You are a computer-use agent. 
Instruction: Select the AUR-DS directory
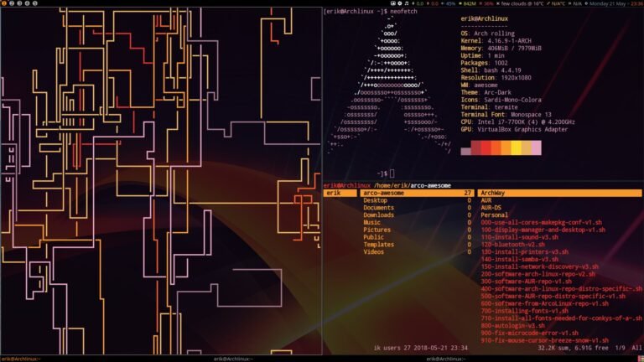(x=491, y=208)
